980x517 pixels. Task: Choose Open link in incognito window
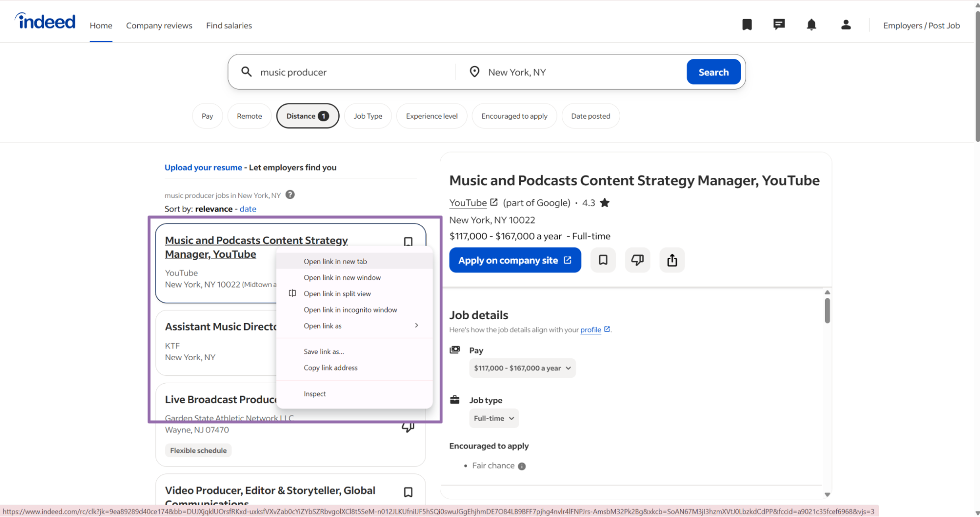click(354, 310)
